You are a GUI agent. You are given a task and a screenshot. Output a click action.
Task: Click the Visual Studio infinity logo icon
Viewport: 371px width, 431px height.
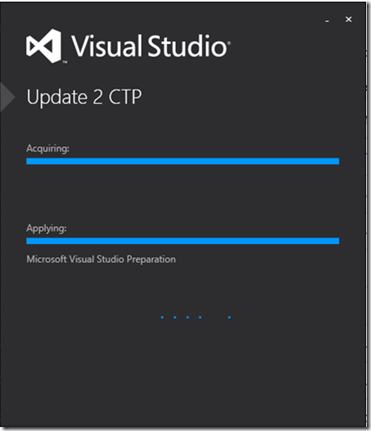44,46
